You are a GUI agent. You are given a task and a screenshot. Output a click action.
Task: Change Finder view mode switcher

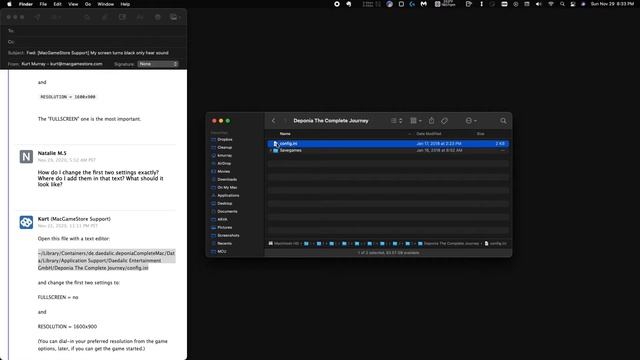pos(396,121)
